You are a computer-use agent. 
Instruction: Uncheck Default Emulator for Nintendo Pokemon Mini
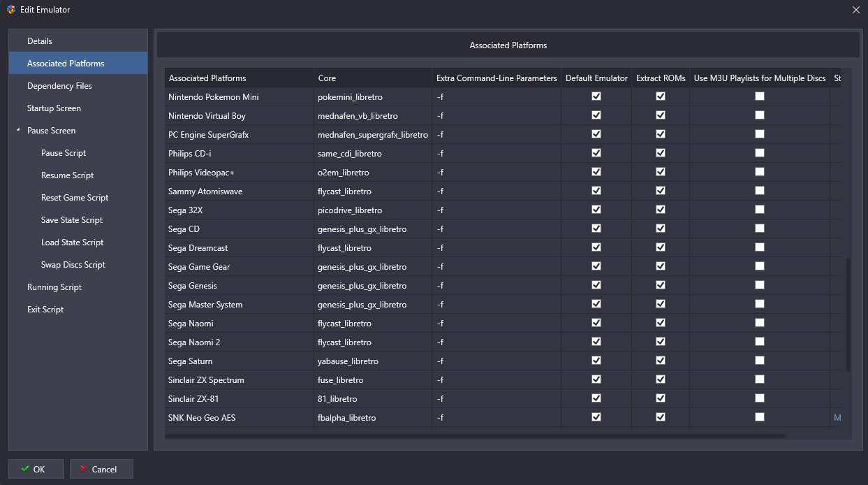pyautogui.click(x=596, y=96)
